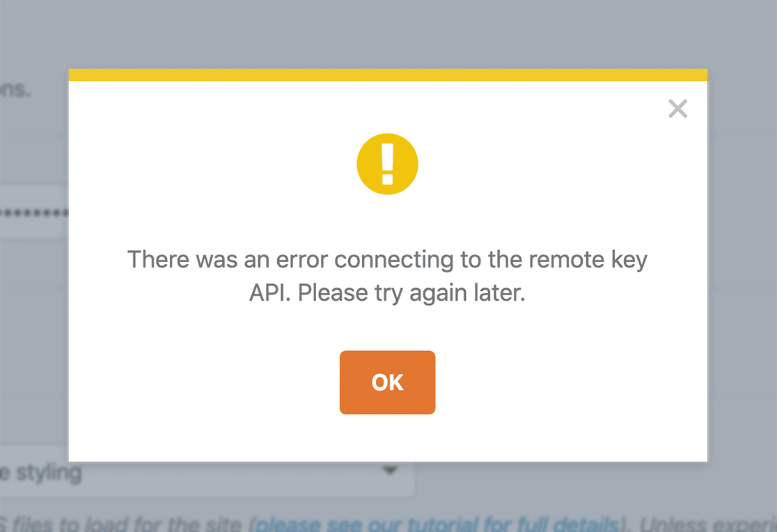Close the error dialog with the X

click(x=677, y=109)
